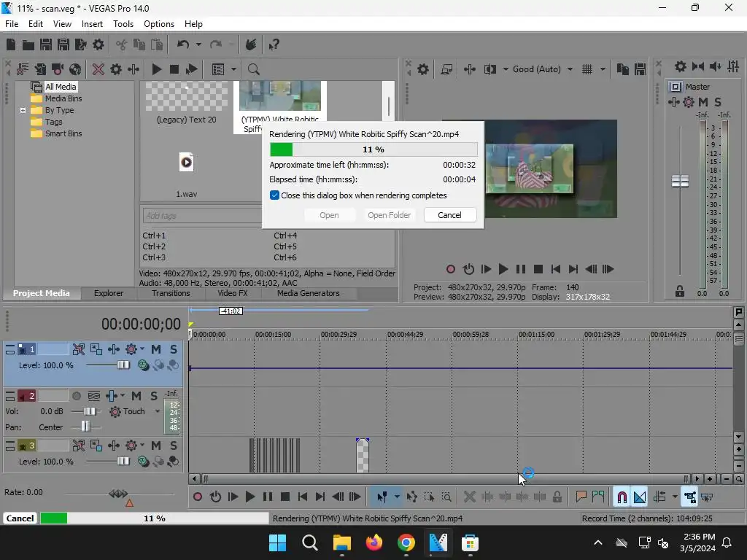Solo video track 1
The height and width of the screenshot is (560, 747).
tap(174, 349)
